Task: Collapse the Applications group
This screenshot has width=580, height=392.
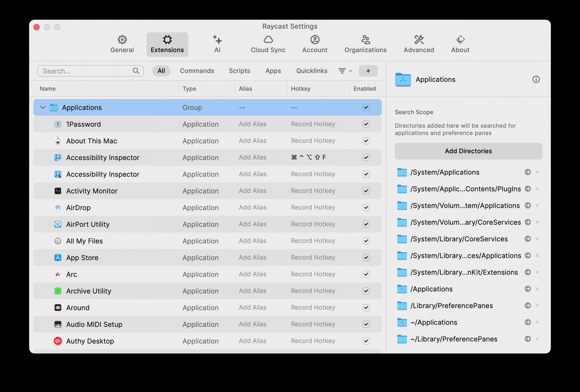Action: 43,107
